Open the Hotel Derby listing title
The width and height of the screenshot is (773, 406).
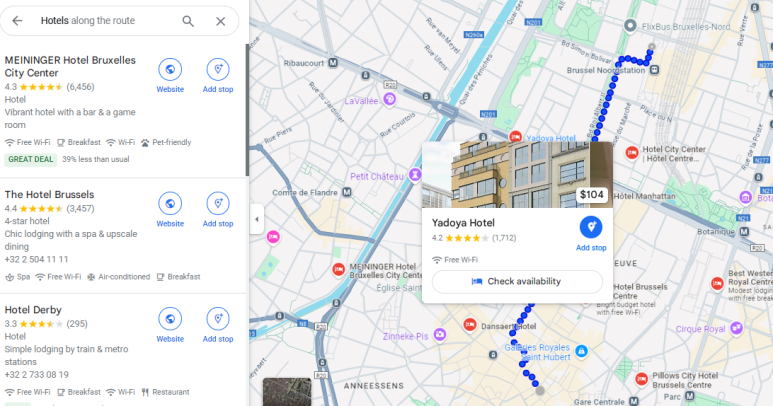33,310
